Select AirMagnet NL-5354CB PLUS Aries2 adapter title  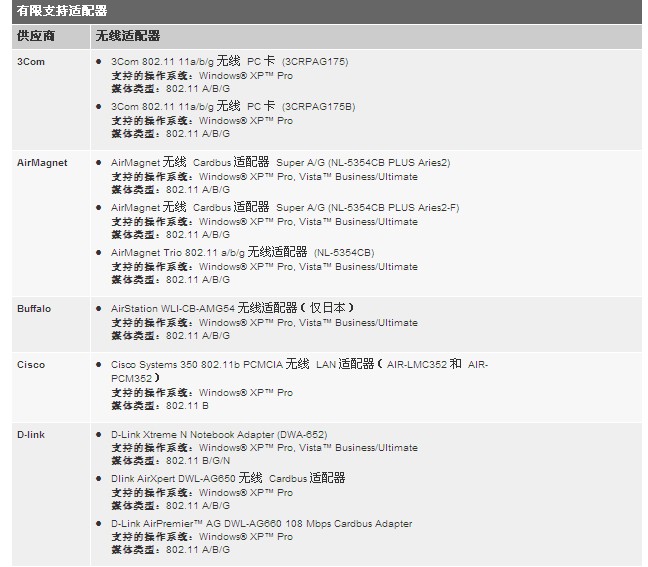tap(280, 162)
